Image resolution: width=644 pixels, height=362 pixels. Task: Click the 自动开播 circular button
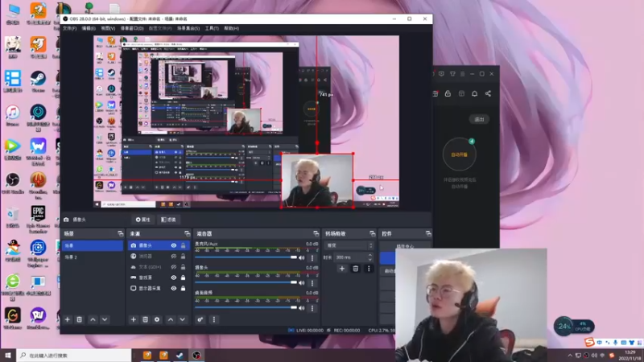[x=459, y=154]
